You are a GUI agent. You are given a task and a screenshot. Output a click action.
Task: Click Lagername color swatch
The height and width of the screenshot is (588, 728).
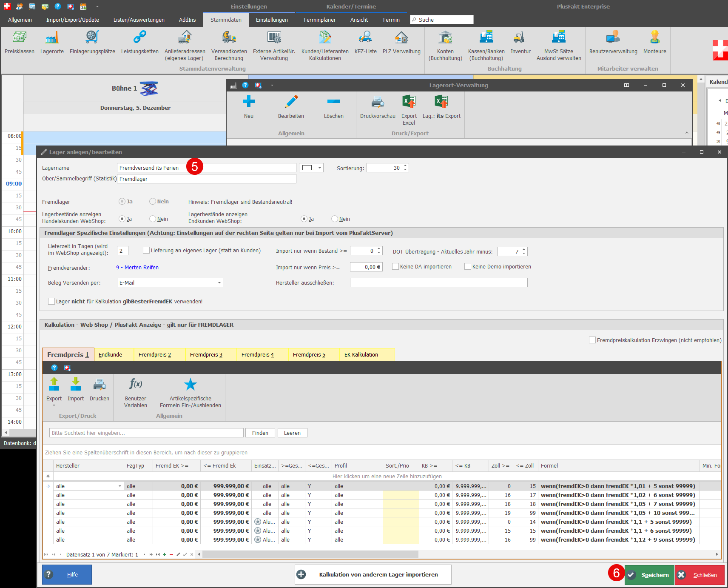[x=307, y=168]
